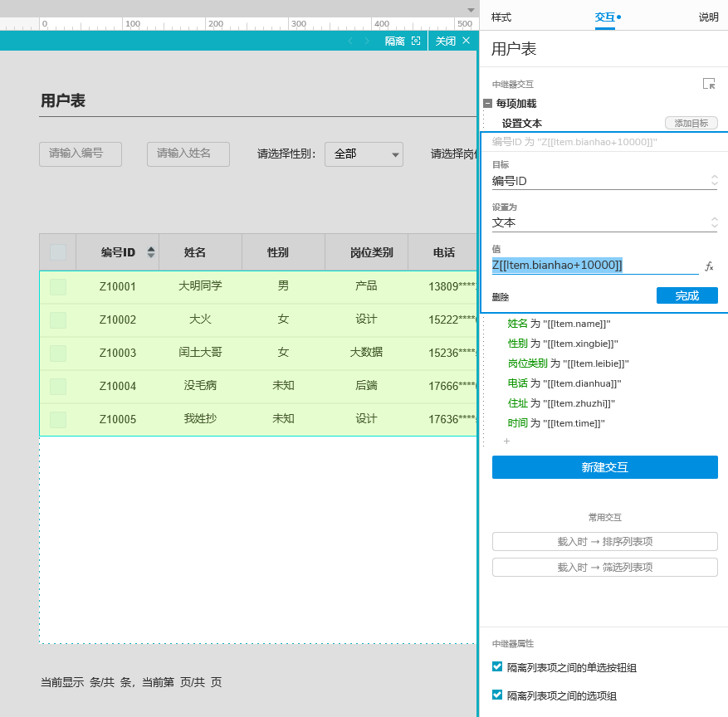Click the 删除 link
728x717 pixels.
click(x=501, y=297)
